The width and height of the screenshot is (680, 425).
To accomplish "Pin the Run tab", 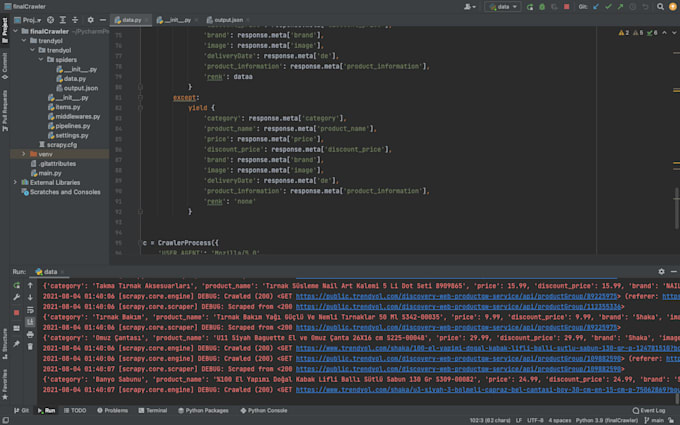I will point(16,344).
